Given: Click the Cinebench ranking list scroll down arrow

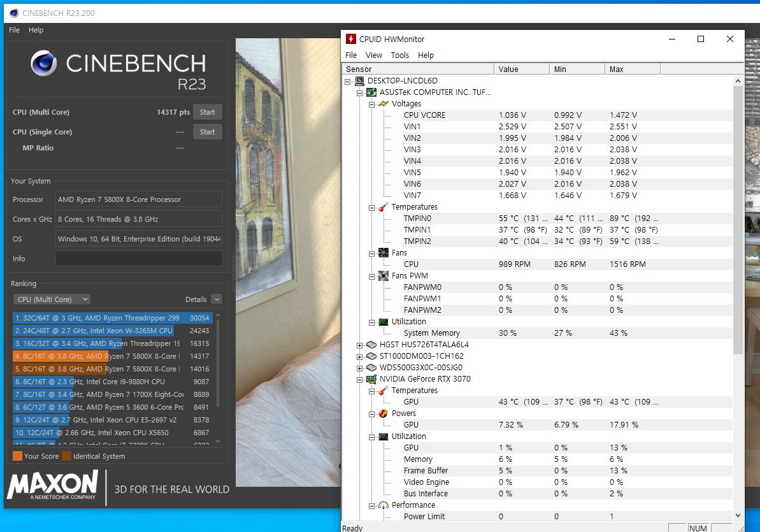Looking at the screenshot, I should (218, 442).
